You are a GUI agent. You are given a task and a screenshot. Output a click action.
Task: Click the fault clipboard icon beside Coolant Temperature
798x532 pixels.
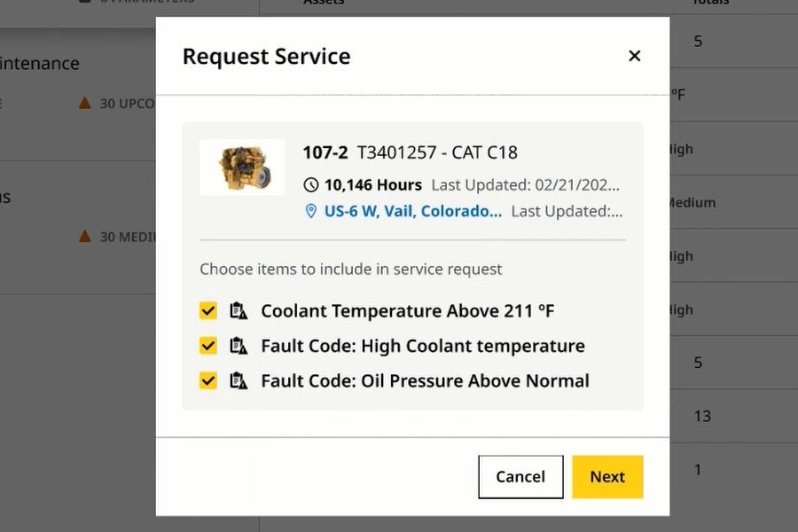coord(239,311)
